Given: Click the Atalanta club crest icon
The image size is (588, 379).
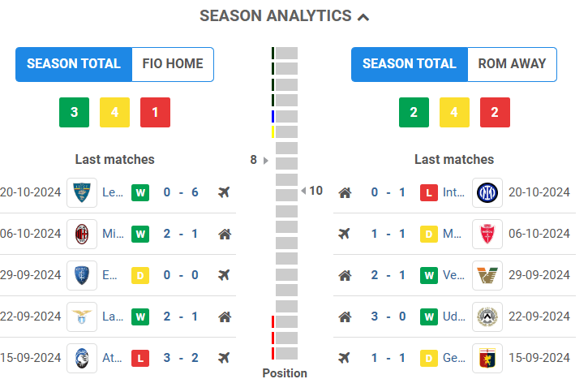Looking at the screenshot, I should coord(82,358).
